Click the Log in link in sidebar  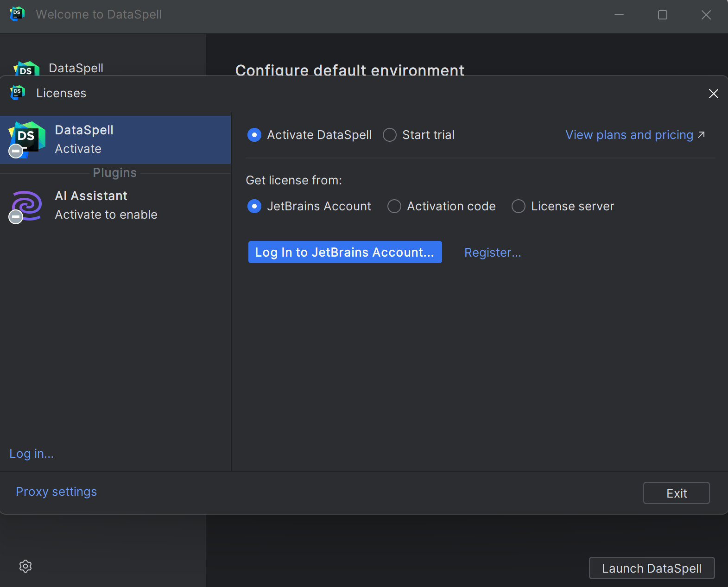[32, 454]
